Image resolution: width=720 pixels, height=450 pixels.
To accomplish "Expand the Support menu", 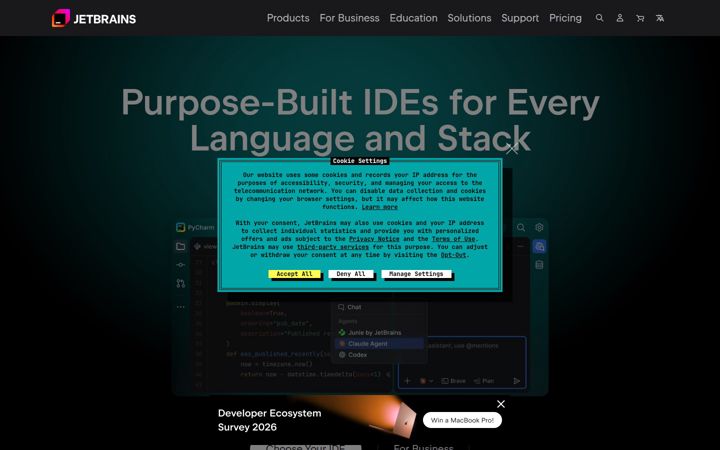I will tap(520, 18).
